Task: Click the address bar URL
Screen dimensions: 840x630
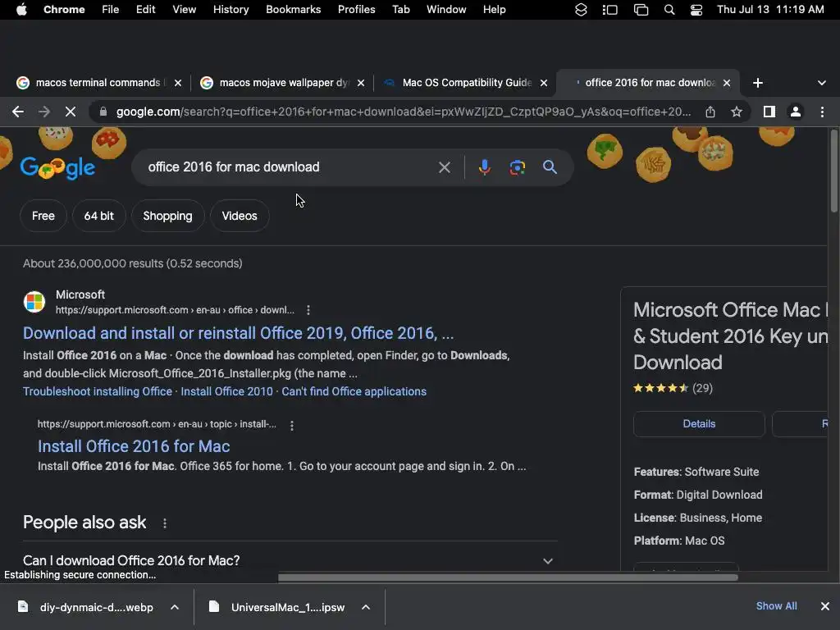Action: pyautogui.click(x=403, y=112)
